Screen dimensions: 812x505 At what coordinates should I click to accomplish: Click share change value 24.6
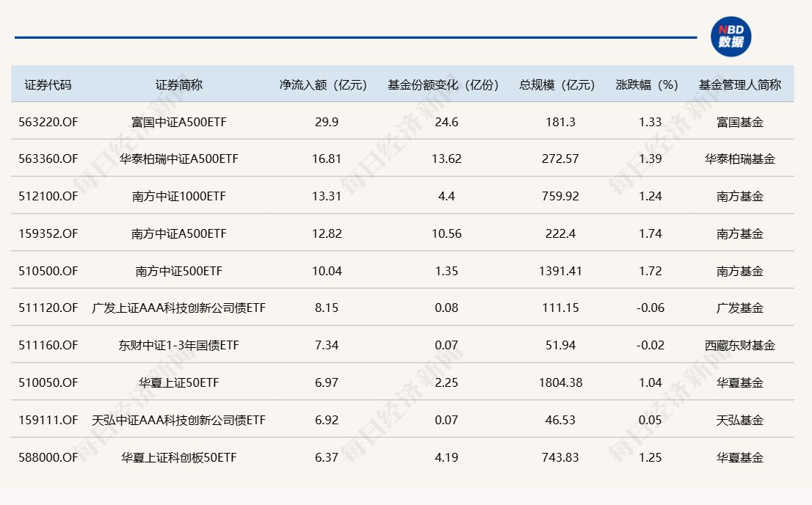coord(446,123)
